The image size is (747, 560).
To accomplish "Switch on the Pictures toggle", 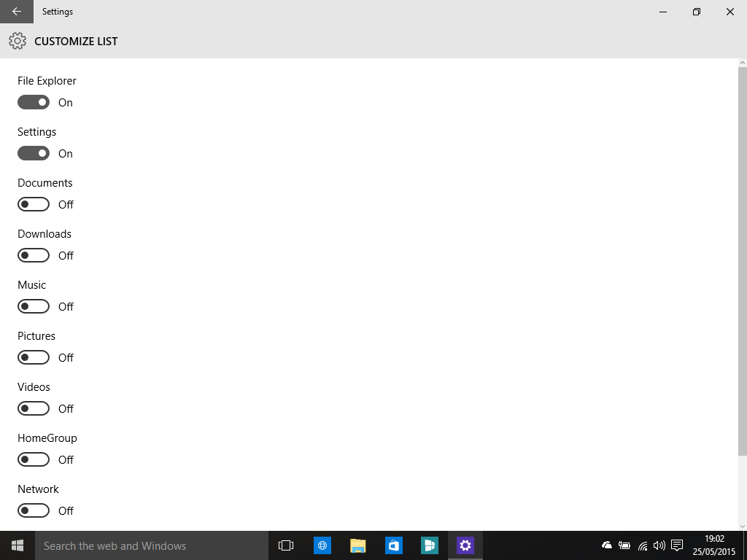I will click(x=34, y=357).
